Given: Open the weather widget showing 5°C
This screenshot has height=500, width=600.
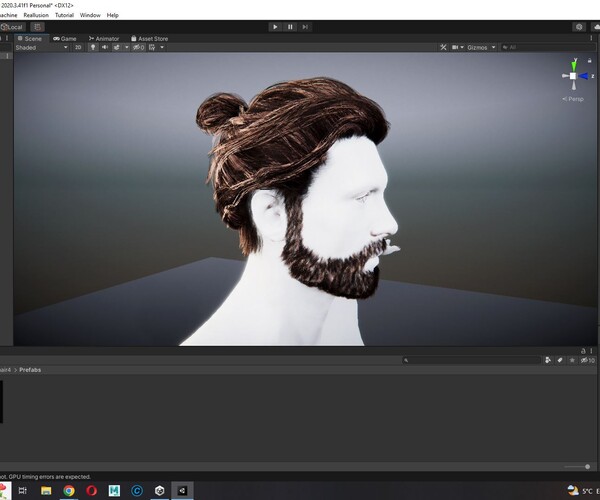Looking at the screenshot, I should coord(583,490).
